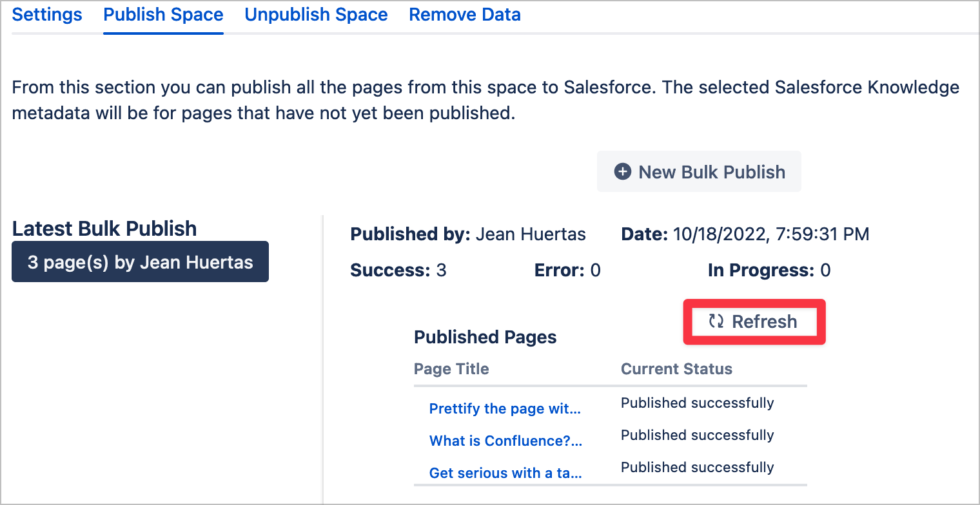Viewport: 980px width, 505px height.
Task: Select the 3 page(s) by Jean Huertas entry
Action: [140, 262]
